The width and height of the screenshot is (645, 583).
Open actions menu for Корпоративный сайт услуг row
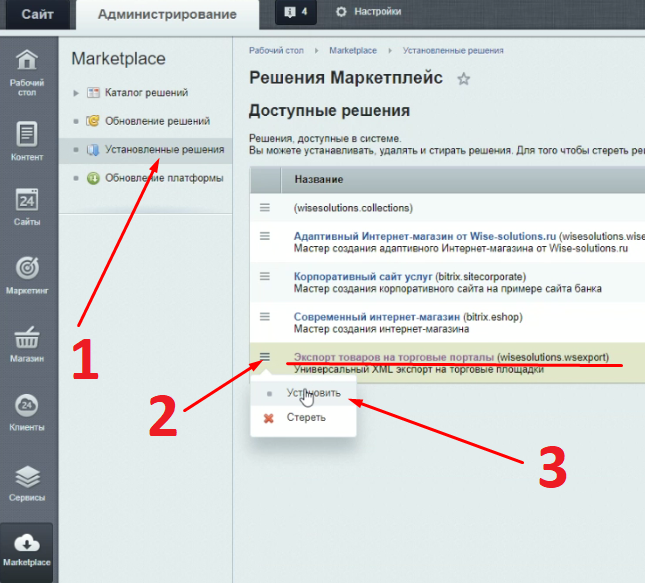pyautogui.click(x=265, y=276)
